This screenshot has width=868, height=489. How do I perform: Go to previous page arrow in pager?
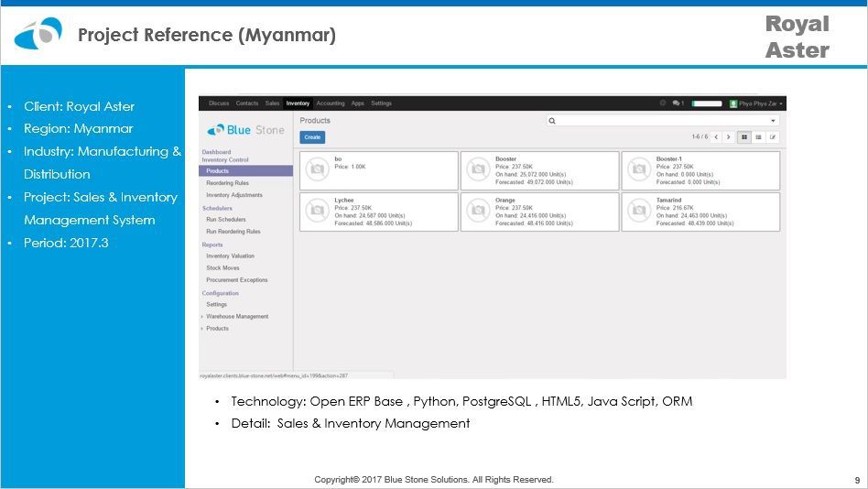click(x=715, y=137)
